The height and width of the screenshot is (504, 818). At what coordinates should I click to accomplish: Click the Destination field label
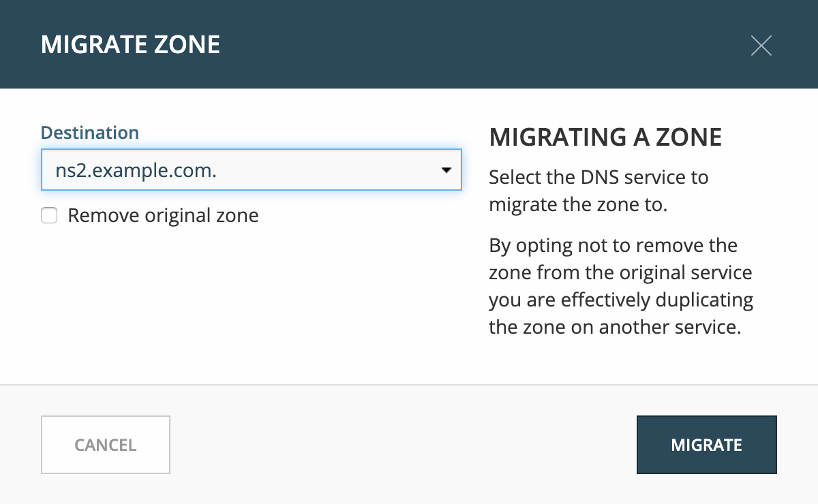[x=90, y=132]
